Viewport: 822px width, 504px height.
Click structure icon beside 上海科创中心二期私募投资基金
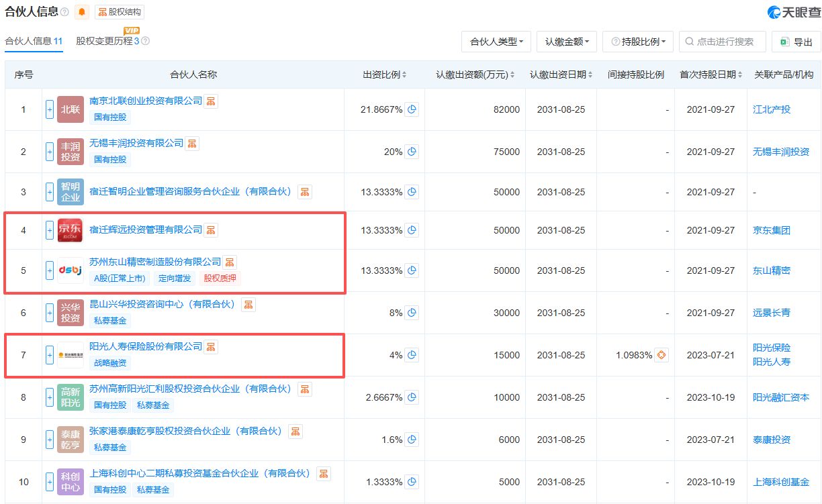coord(324,474)
